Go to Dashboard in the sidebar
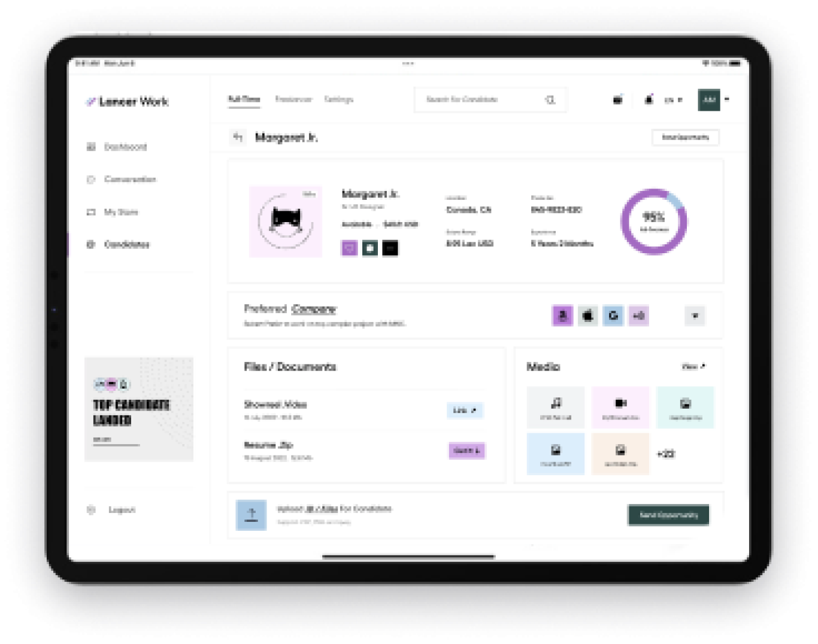The image size is (818, 644). click(125, 147)
